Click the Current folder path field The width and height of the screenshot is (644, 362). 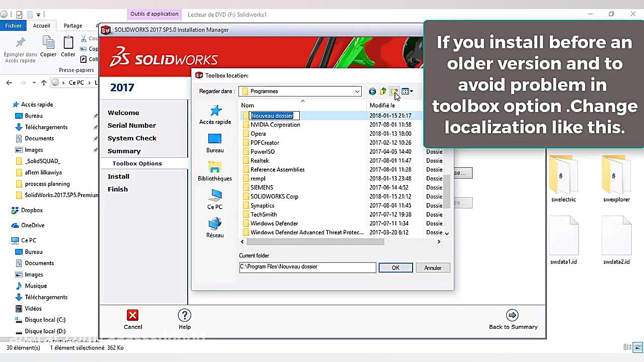307,267
